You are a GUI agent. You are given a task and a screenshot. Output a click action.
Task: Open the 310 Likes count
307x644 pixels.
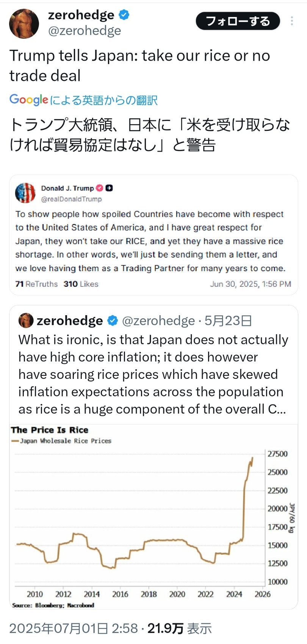(x=81, y=284)
